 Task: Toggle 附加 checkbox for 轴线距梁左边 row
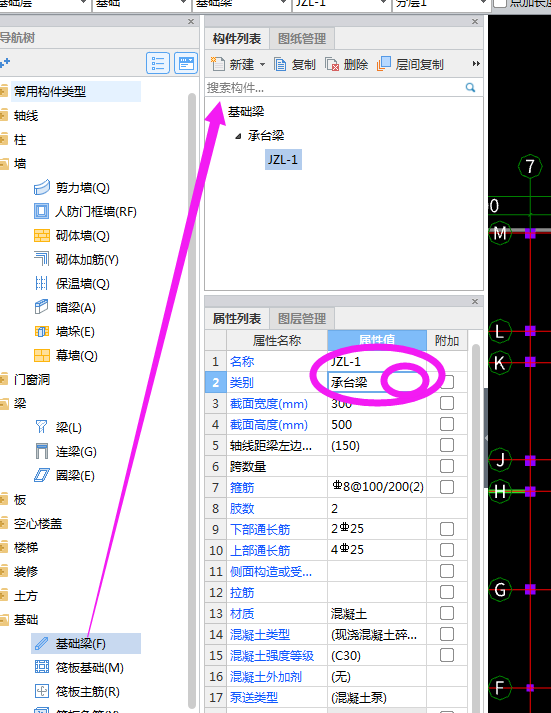pos(447,445)
